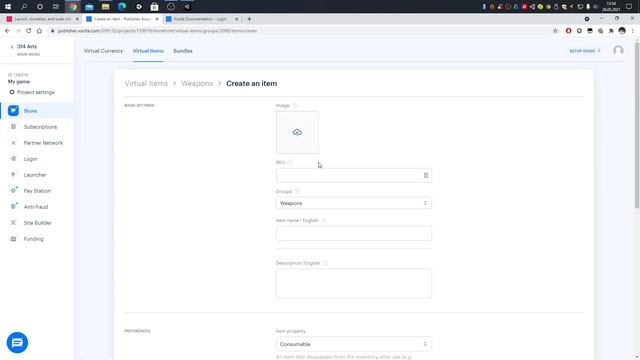
Task: Open Windows Start menu
Action: coord(8,7)
